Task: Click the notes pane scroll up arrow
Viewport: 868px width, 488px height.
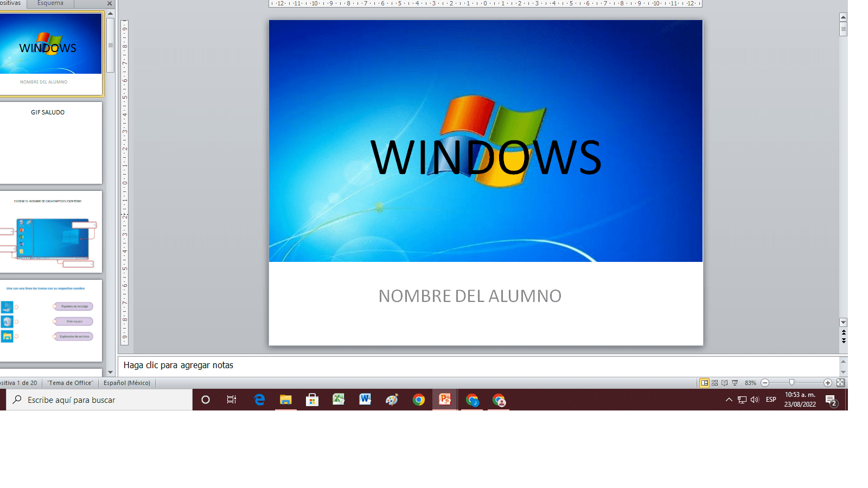Action: click(843, 361)
